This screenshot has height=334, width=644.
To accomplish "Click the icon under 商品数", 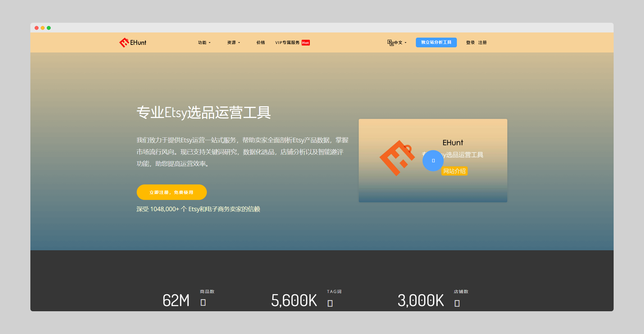I will [x=203, y=302].
